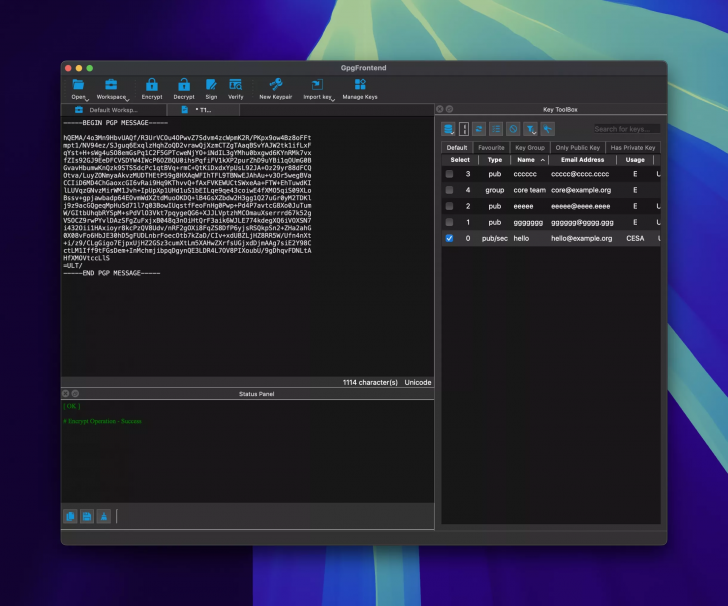Click the vertical dots icon in Key ToolBox

point(463,129)
